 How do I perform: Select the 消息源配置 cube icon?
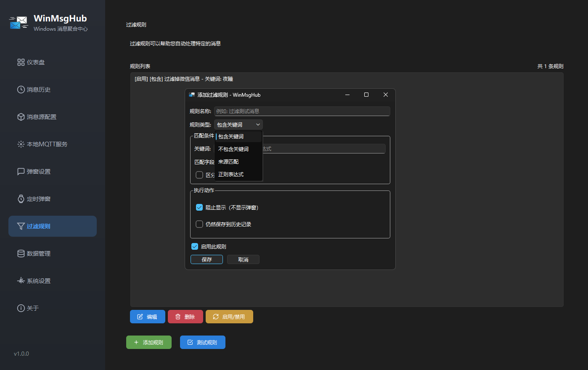tap(21, 117)
